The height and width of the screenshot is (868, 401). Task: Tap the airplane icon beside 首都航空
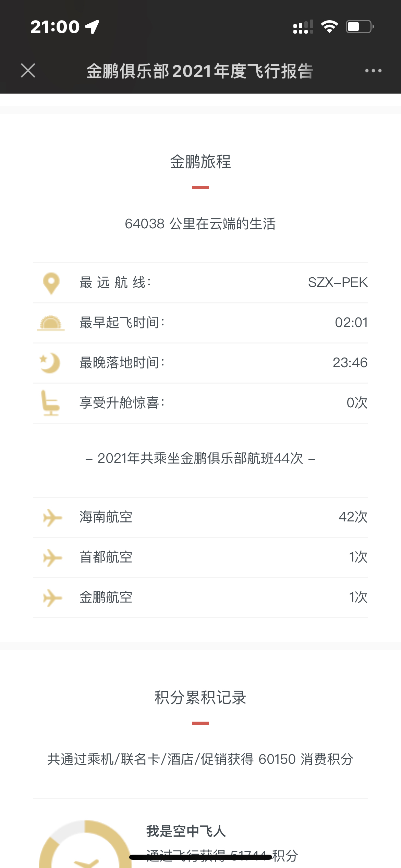click(x=52, y=557)
